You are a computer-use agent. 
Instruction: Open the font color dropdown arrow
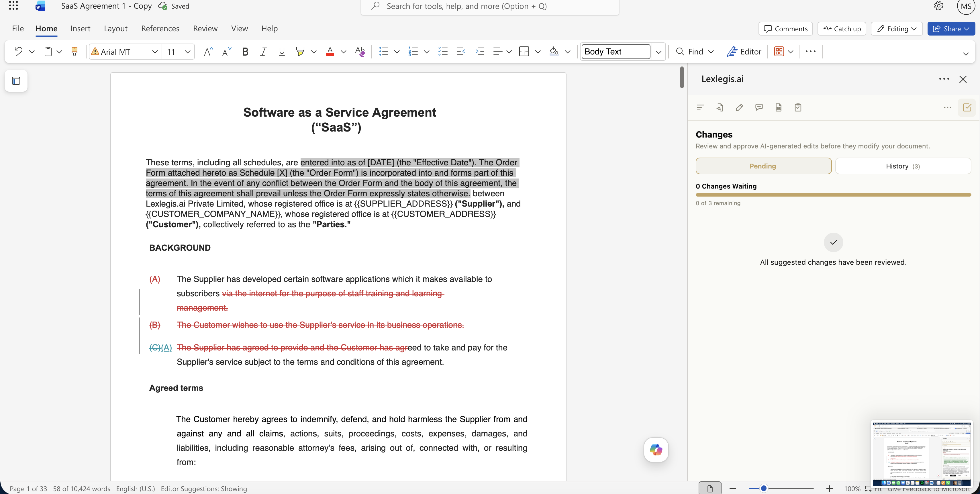[x=344, y=52]
